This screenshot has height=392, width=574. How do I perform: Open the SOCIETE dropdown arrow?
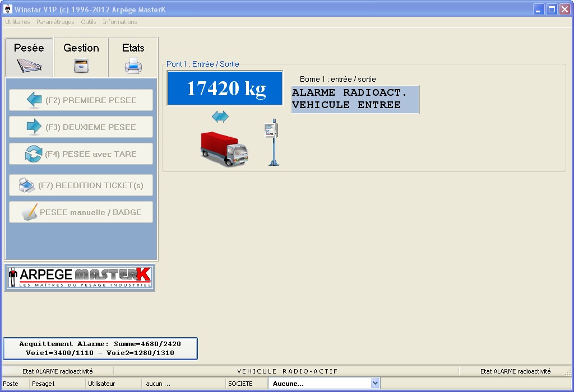[375, 384]
